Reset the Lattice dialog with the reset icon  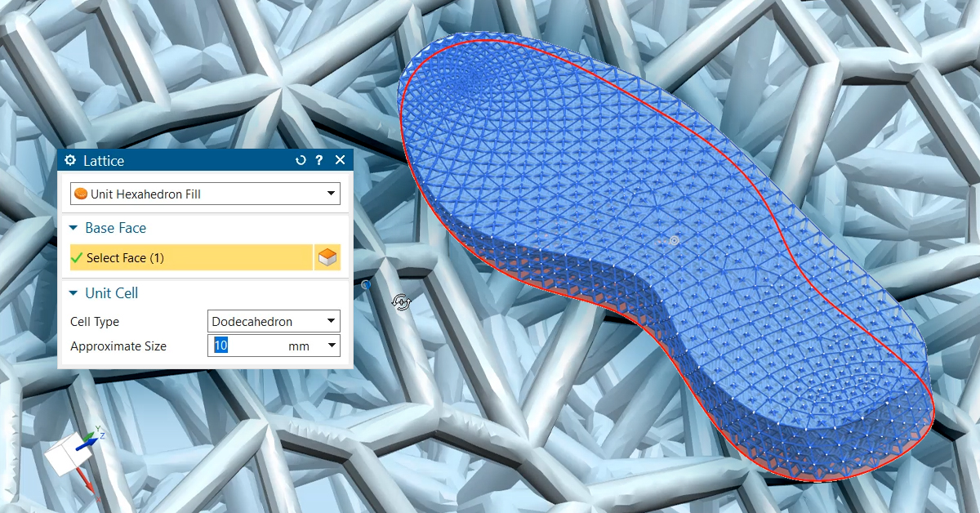pyautogui.click(x=301, y=161)
